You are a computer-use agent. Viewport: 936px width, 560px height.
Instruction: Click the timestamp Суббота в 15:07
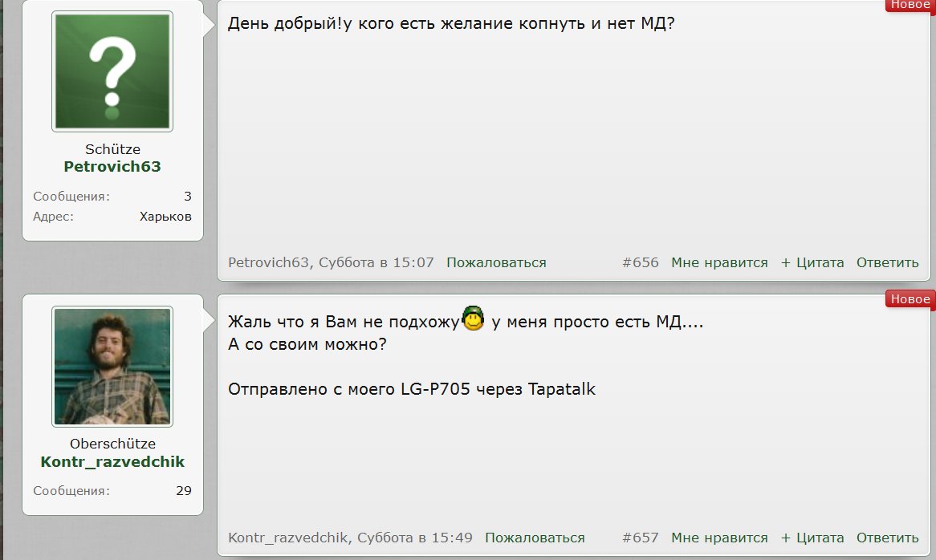point(376,262)
